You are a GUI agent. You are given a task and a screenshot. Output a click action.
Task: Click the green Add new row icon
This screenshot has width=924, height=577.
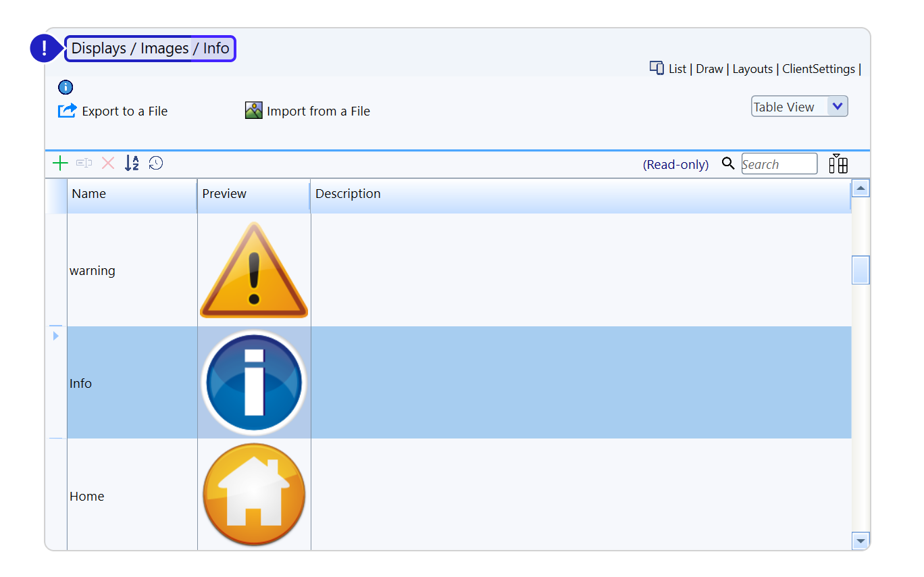(x=60, y=163)
